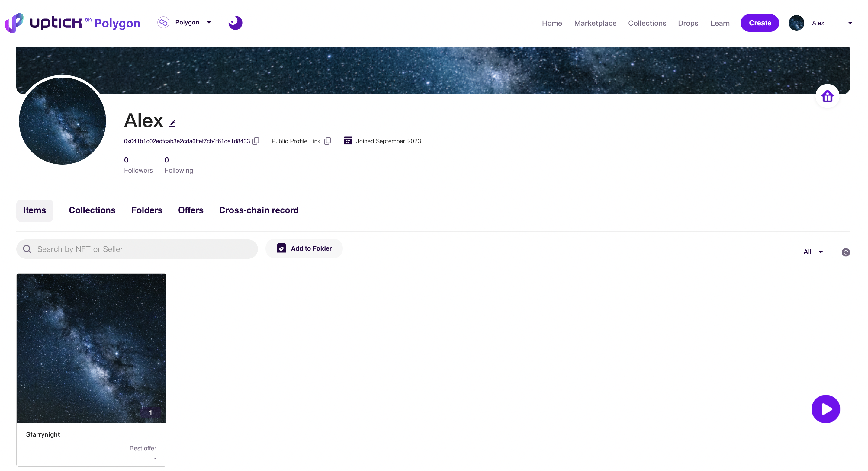The image size is (868, 471).
Task: Click the Alex avatar in header
Action: coord(796,23)
